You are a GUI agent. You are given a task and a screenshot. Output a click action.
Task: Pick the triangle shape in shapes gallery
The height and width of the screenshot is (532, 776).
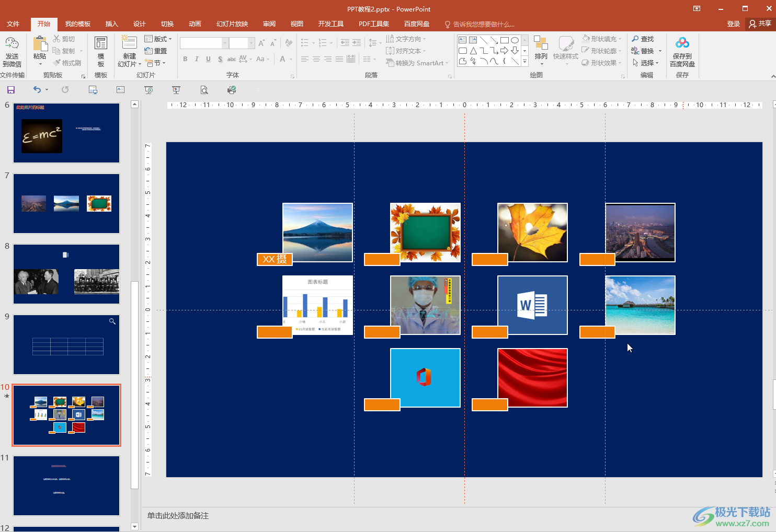[473, 51]
